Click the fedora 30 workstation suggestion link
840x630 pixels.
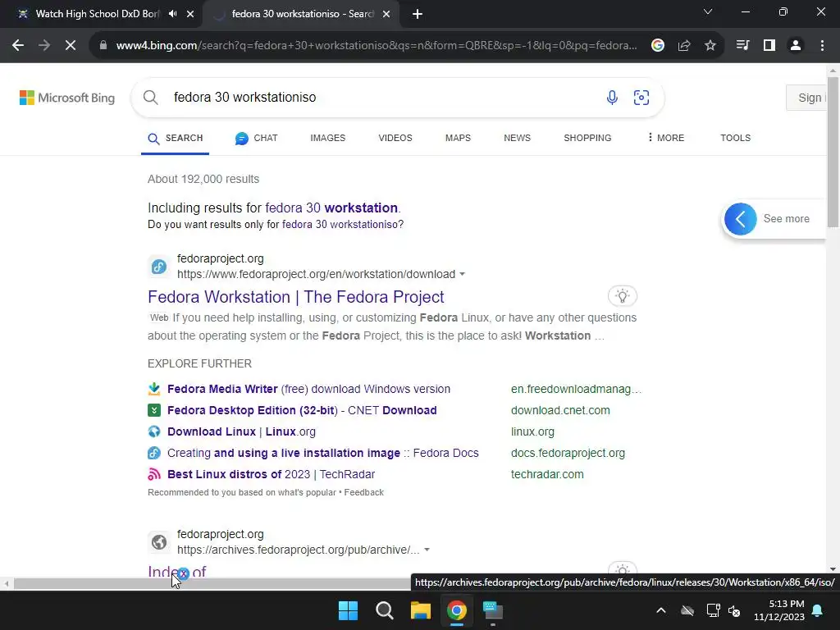(331, 208)
